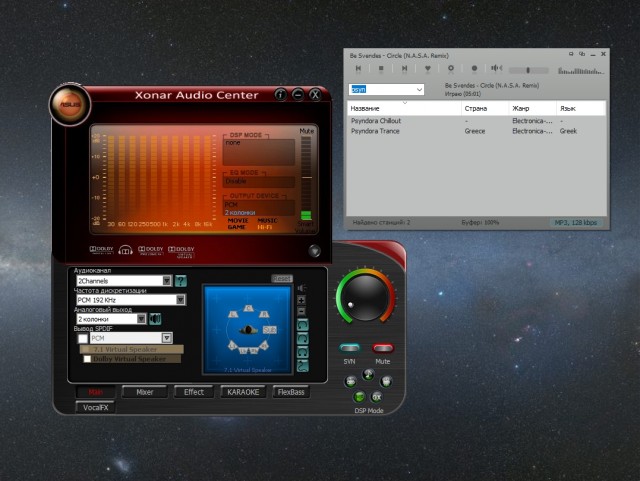The image size is (640, 481).
Task: Open Xonar Audio Center info button
Action: click(x=280, y=95)
